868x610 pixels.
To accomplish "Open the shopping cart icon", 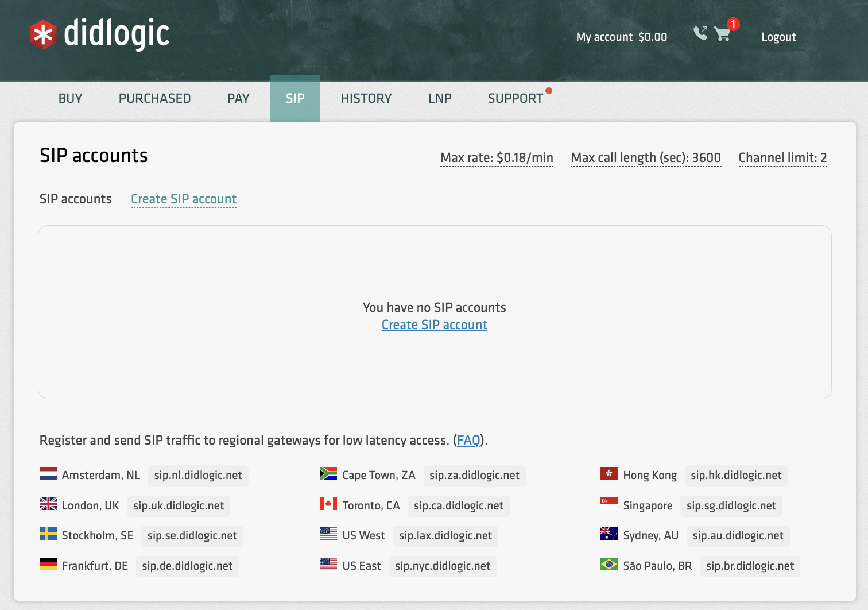I will 723,34.
